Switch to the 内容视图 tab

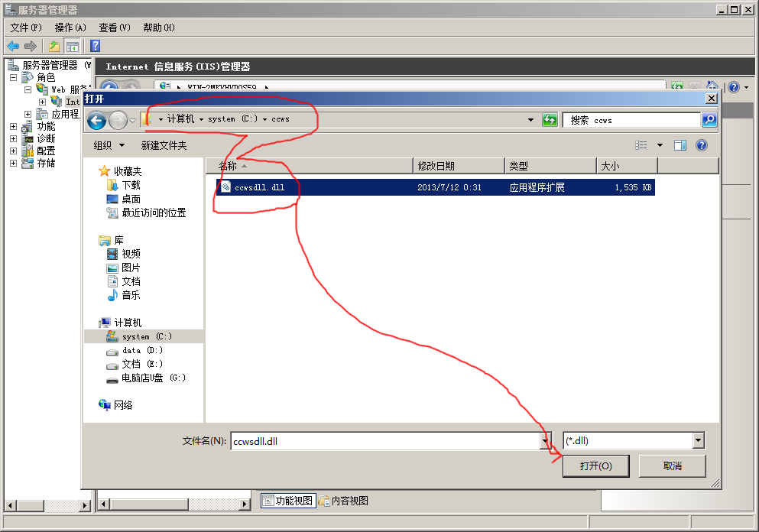[x=343, y=501]
